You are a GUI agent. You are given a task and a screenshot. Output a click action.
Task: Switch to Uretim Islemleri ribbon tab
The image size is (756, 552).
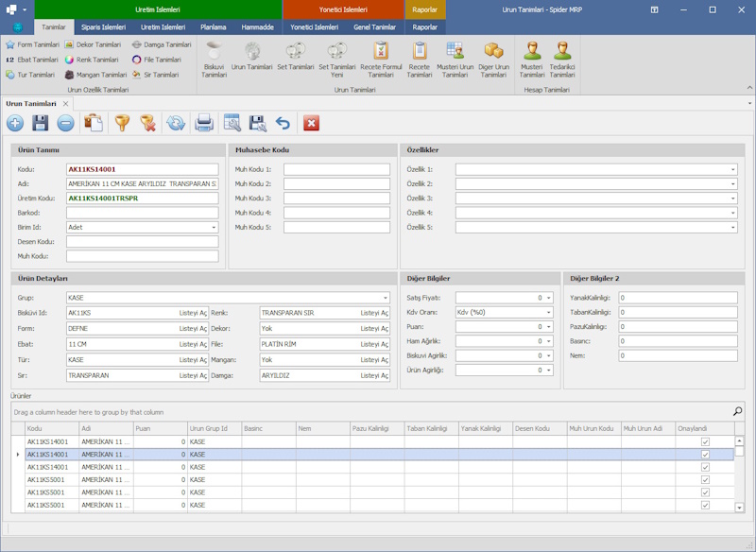click(x=163, y=27)
